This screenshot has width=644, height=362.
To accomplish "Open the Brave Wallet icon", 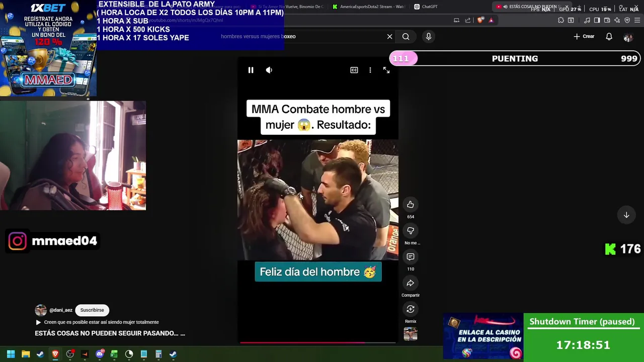I will click(x=607, y=21).
